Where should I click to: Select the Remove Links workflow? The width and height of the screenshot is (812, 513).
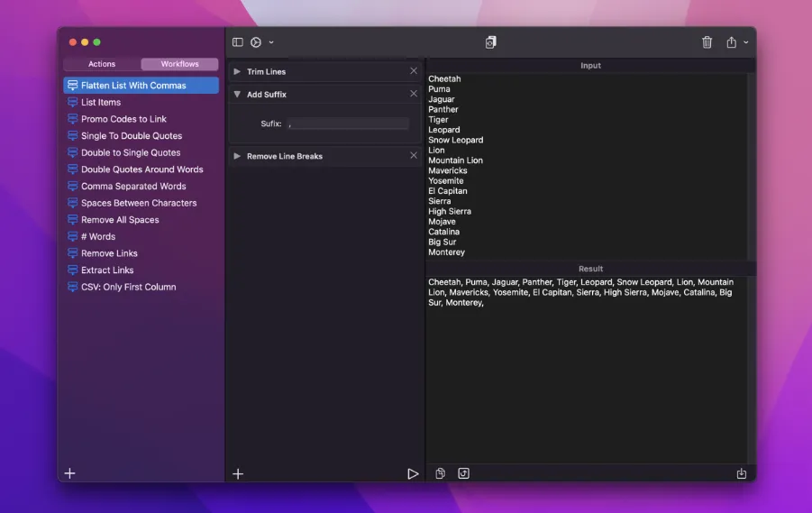coord(141,253)
